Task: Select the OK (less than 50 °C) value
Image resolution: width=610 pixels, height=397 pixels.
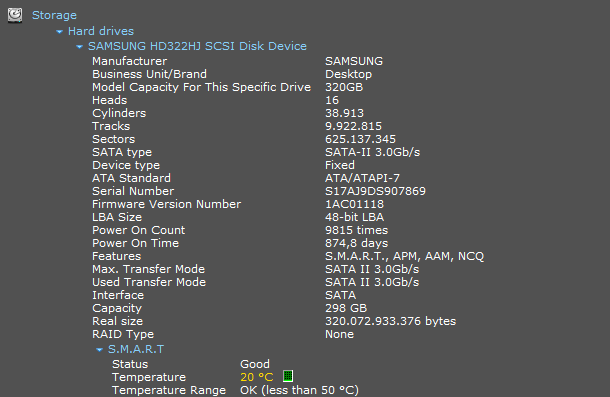Action: point(300,390)
